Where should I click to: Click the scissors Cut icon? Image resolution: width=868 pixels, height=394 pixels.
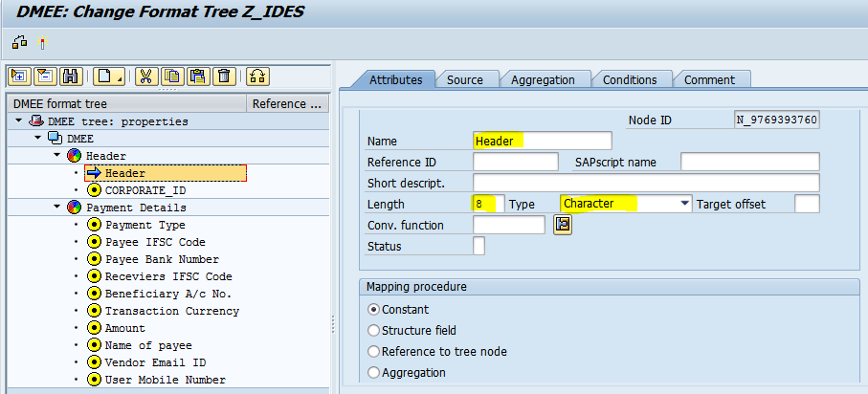pyautogui.click(x=146, y=77)
